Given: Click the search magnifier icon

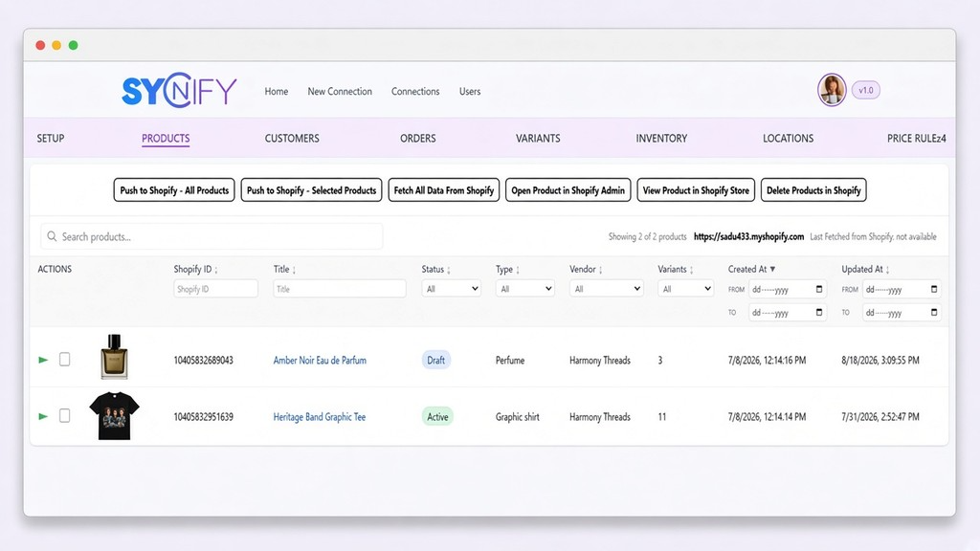Looking at the screenshot, I should (x=52, y=236).
